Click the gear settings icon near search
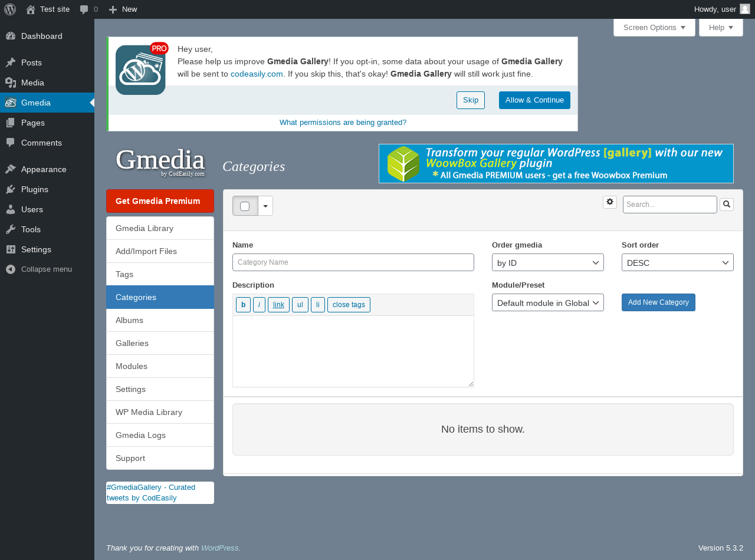Viewport: 755px width, 560px height. [x=610, y=202]
